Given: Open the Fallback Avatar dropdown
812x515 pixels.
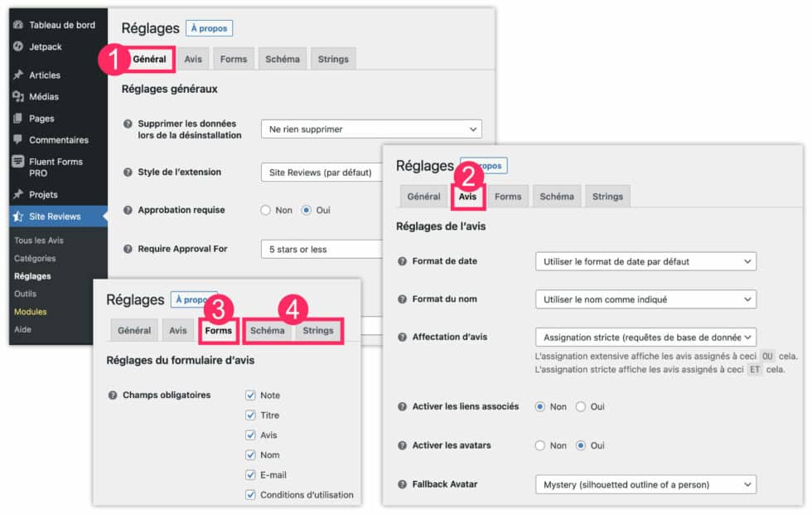Looking at the screenshot, I should click(646, 484).
